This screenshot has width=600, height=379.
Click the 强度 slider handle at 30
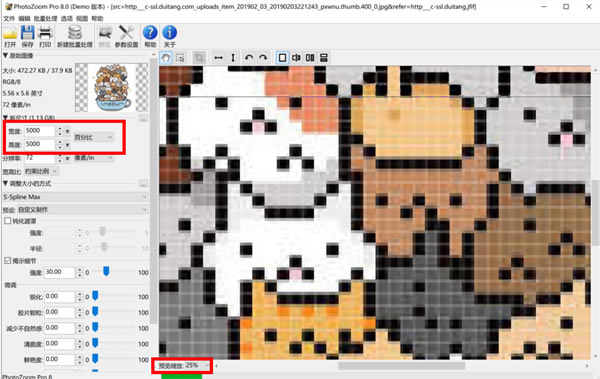106,271
